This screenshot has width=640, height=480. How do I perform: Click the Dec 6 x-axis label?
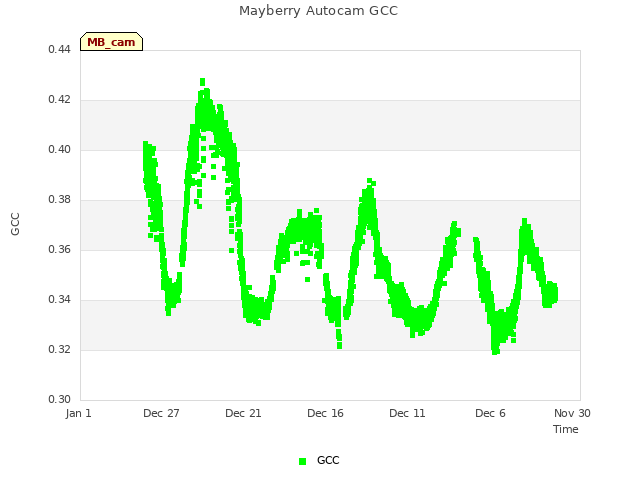(490, 413)
